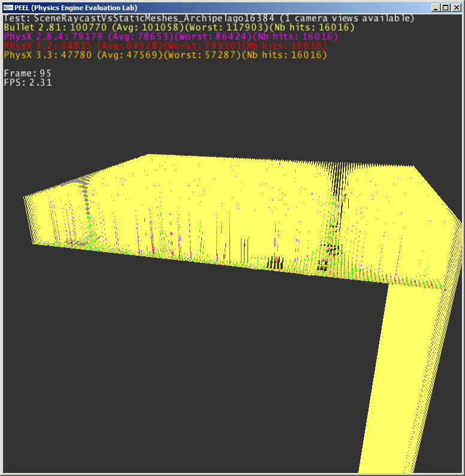Select the test name SceneRaycastVsStaticMeshes_Archipelago16384 line
Viewport: 465px width, 476px height.
(209, 19)
